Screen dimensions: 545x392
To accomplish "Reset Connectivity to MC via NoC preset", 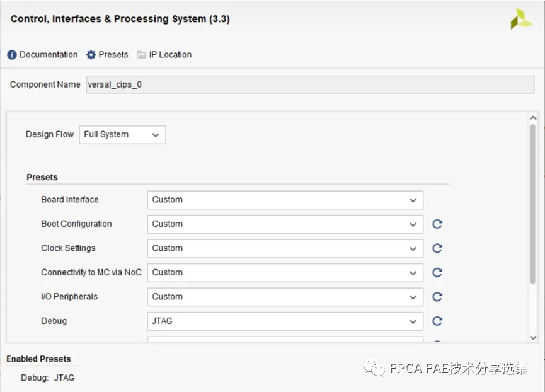I will [437, 272].
